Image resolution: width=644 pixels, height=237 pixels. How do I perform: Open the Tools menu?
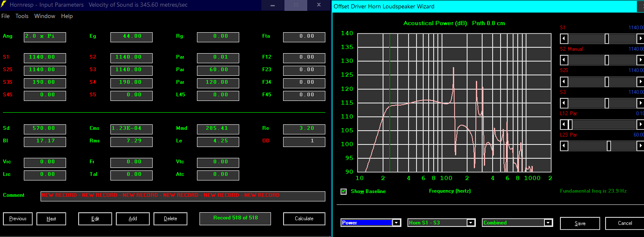pos(22,16)
